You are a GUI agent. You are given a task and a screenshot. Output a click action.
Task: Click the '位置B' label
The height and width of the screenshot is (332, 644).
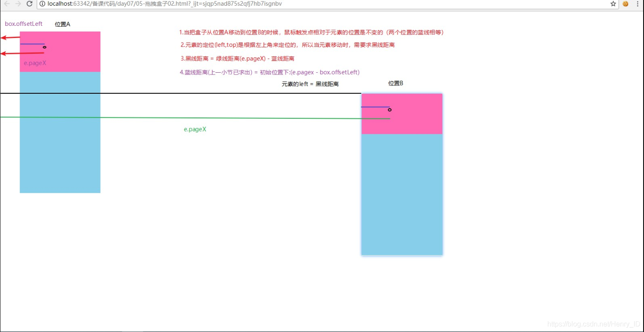pyautogui.click(x=395, y=83)
